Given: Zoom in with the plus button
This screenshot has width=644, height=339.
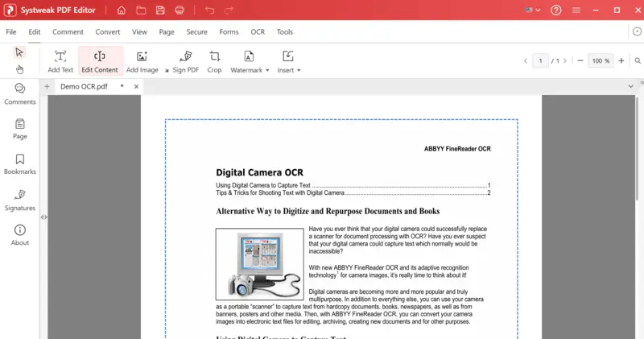Looking at the screenshot, I should [621, 61].
